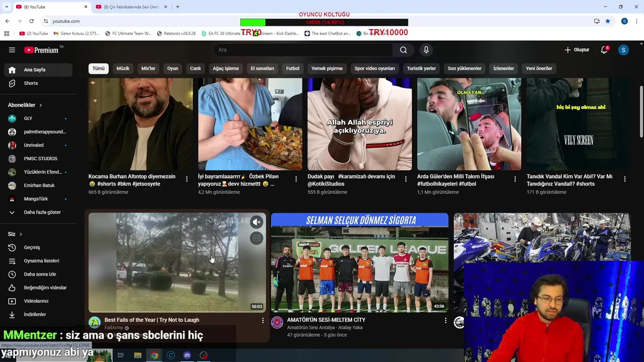Viewport: 644px width, 362px height.
Task: Open Geçmiş watch history
Action: click(38, 247)
